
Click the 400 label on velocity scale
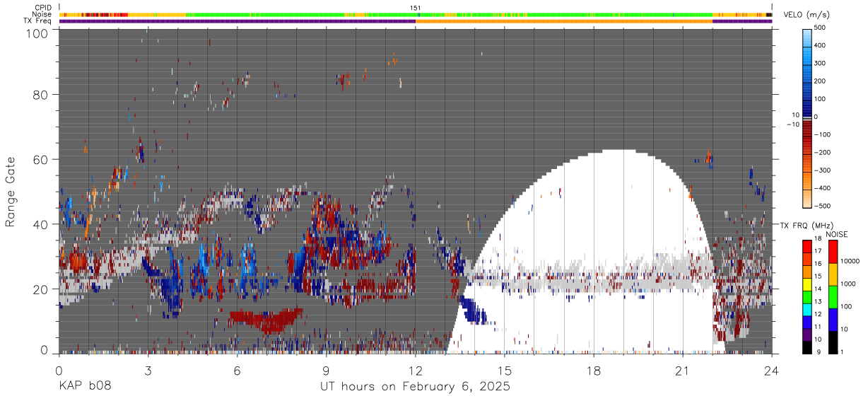tap(821, 45)
